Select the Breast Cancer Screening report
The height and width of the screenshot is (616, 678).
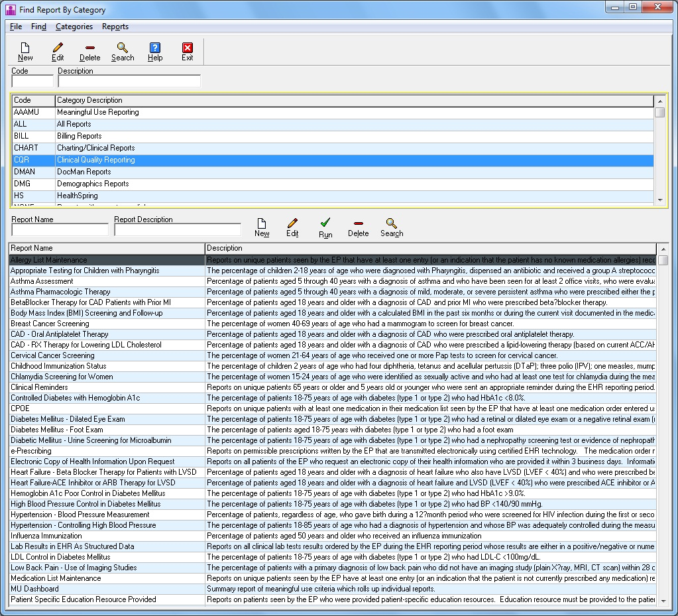(x=333, y=324)
